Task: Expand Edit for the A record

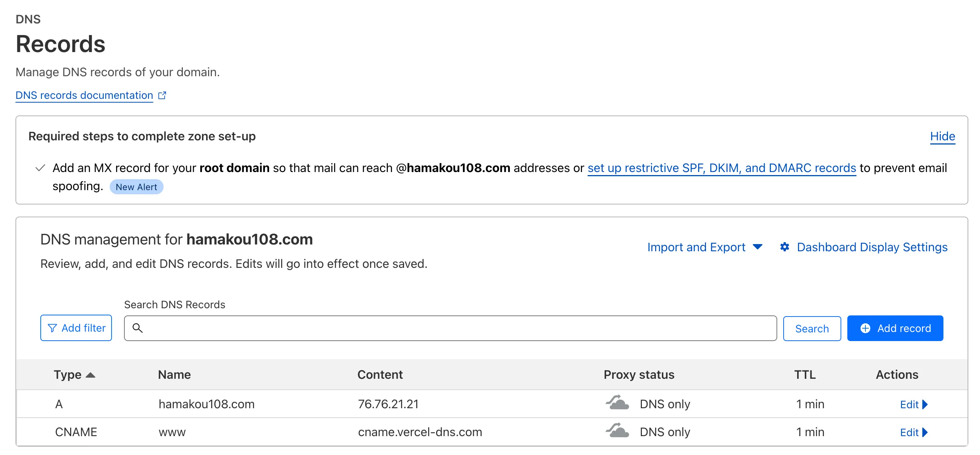Action: point(913,404)
